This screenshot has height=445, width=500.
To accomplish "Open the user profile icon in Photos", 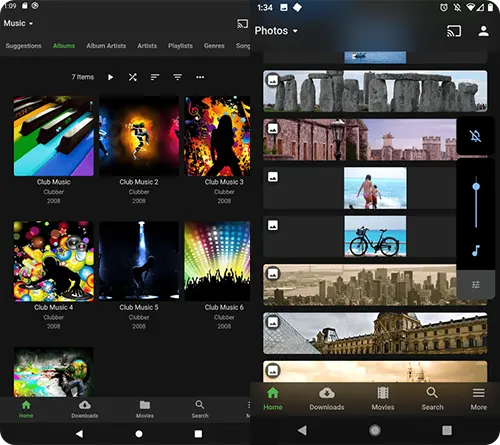I will (x=483, y=31).
